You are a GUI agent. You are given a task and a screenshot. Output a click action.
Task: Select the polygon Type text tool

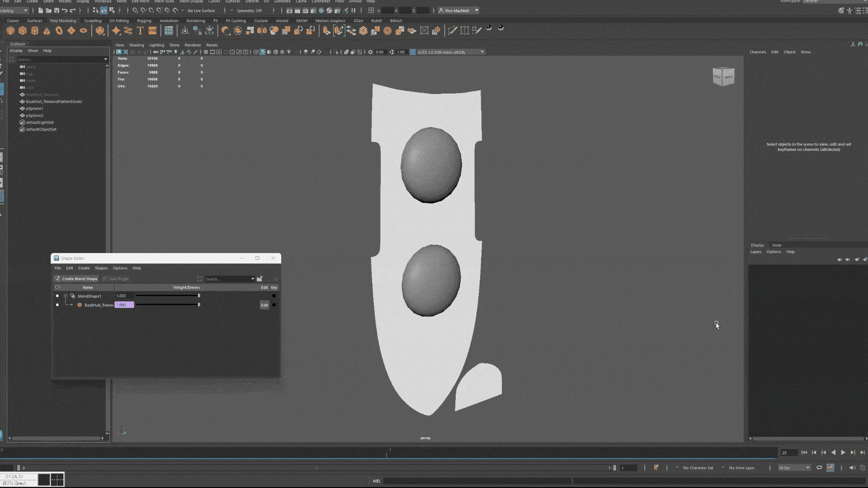pos(140,31)
